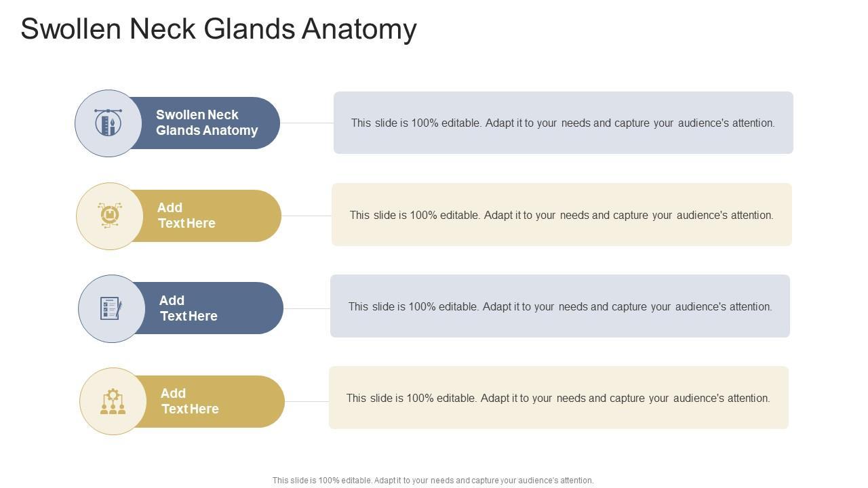
Task: Select the gold circuit box icon
Action: point(109,216)
